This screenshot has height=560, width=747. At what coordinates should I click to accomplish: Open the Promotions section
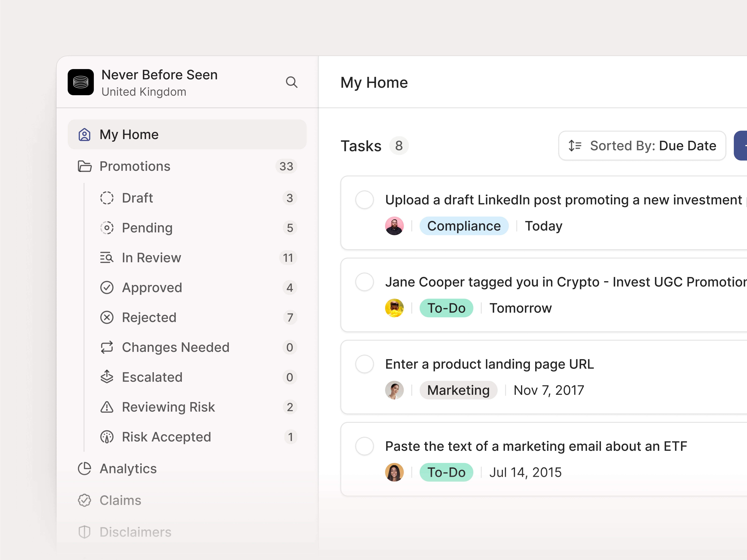point(187,166)
